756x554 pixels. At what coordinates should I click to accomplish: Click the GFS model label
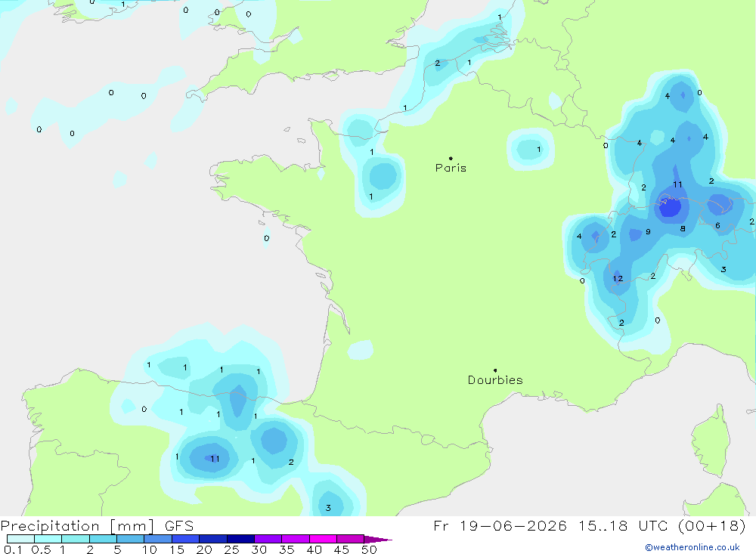tap(179, 526)
